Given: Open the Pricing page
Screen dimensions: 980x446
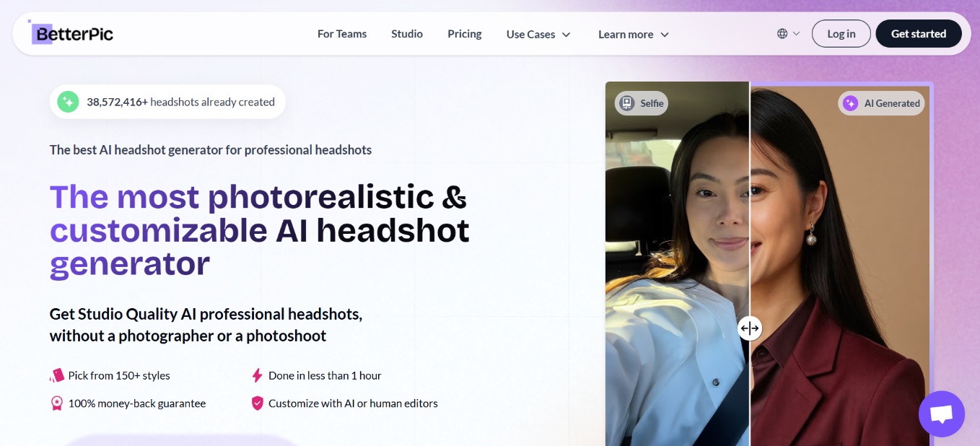Looking at the screenshot, I should click(465, 34).
